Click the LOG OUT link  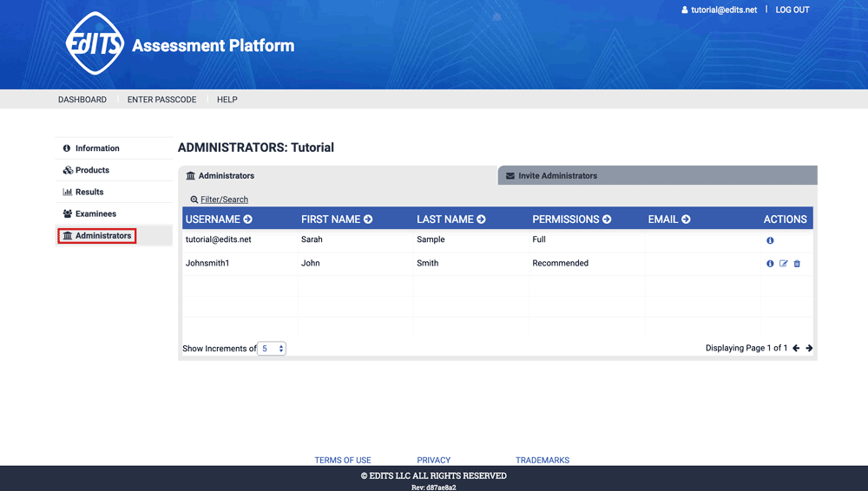coord(792,10)
